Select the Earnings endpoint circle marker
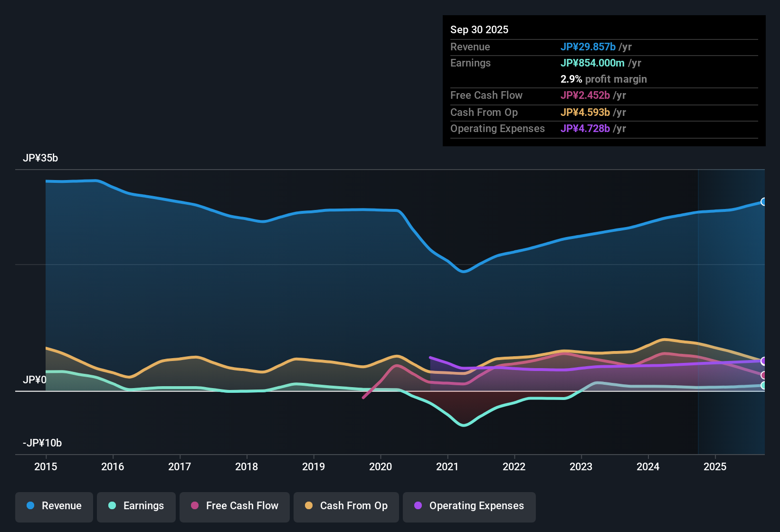780x532 pixels. [764, 386]
